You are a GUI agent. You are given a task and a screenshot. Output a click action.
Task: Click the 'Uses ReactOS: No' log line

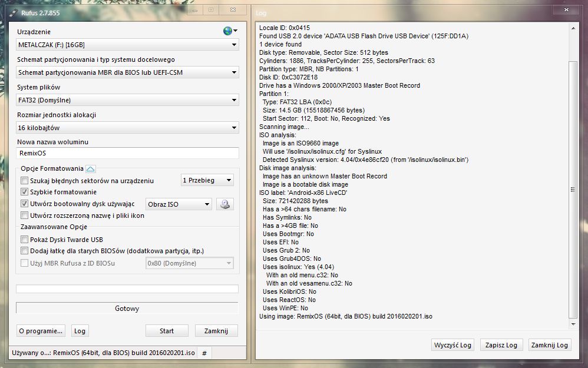[289, 300]
